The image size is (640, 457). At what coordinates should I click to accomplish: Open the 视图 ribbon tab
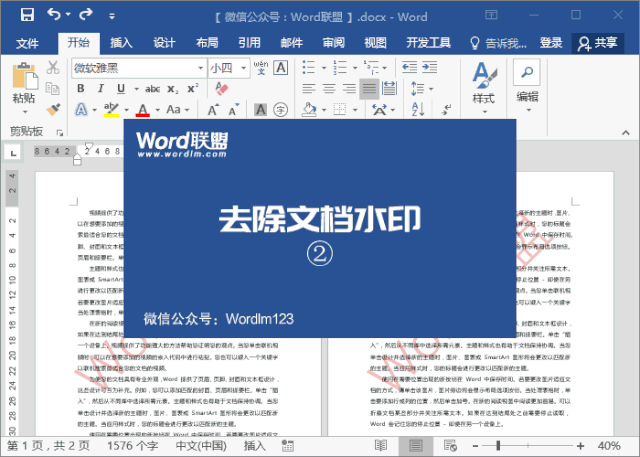point(375,43)
